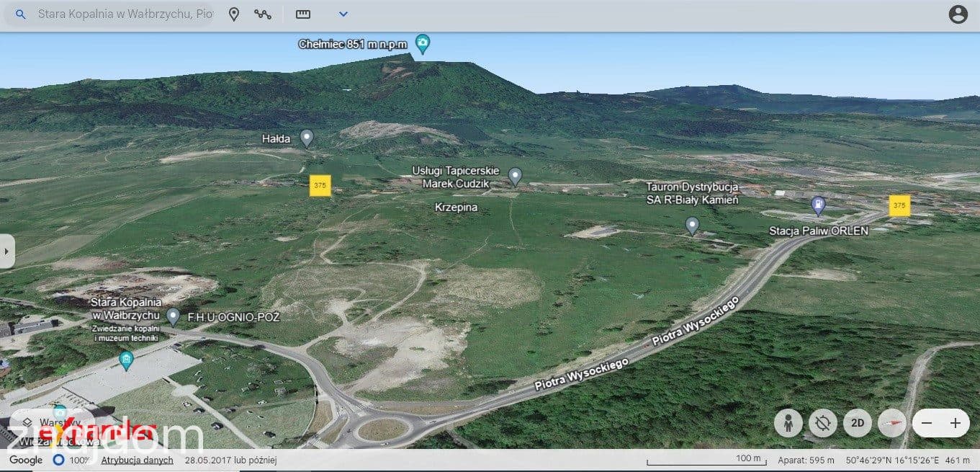The width and height of the screenshot is (980, 472).
Task: Click the Tauron Dystrybucja place pin
Action: click(692, 226)
